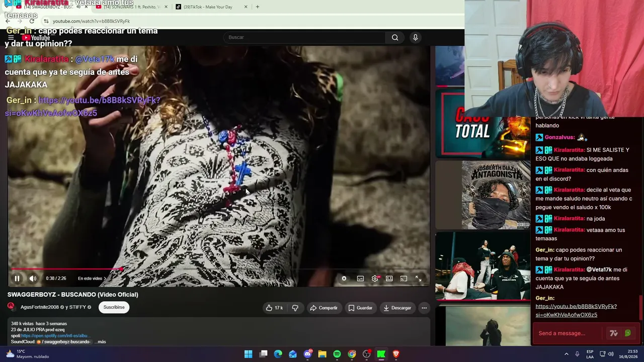Click the YouTube search field 'Buscar'
The width and height of the screenshot is (644, 362).
pos(304,37)
